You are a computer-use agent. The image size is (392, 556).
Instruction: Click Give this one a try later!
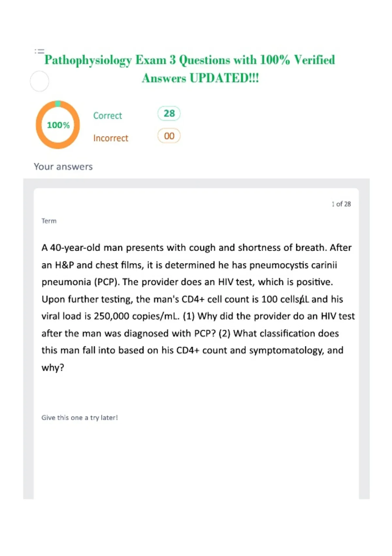click(x=79, y=418)
